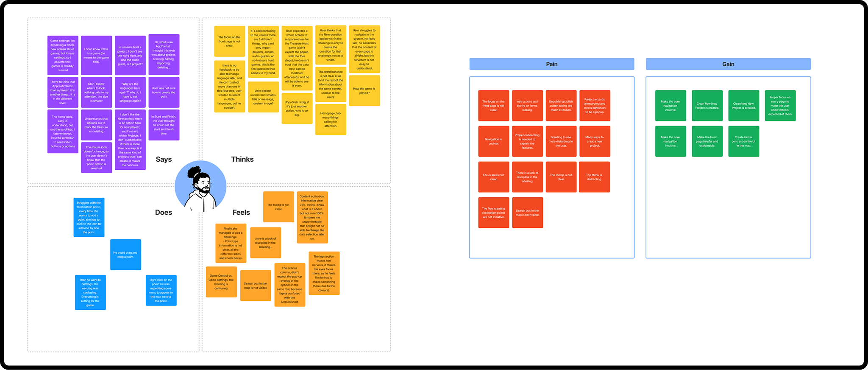This screenshot has width=868, height=370.
Task: Select blue 'Right click on the point' note
Action: pos(161,290)
